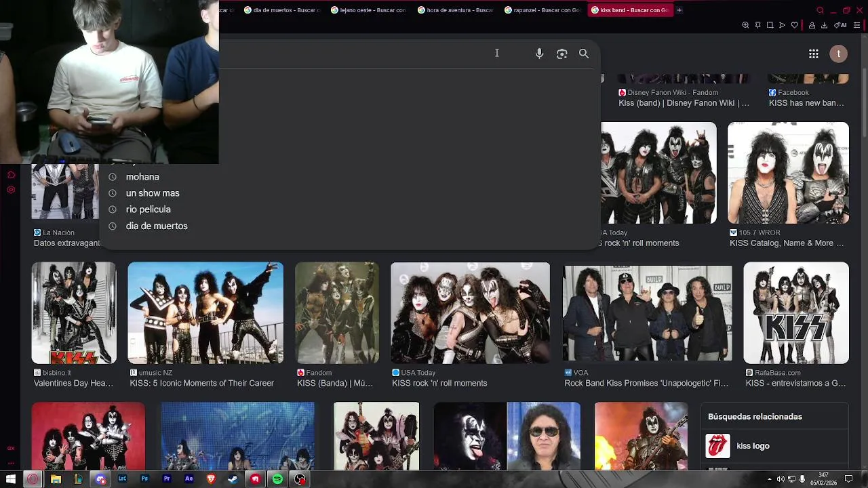Open the Fandom KISS (Banda) thumbnail
Image resolution: width=868 pixels, height=488 pixels.
point(337,313)
